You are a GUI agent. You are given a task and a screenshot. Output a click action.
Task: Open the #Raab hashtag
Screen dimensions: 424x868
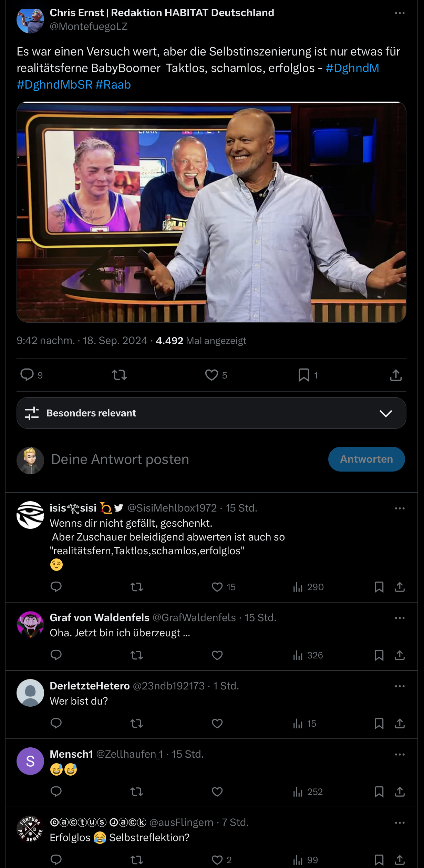113,85
